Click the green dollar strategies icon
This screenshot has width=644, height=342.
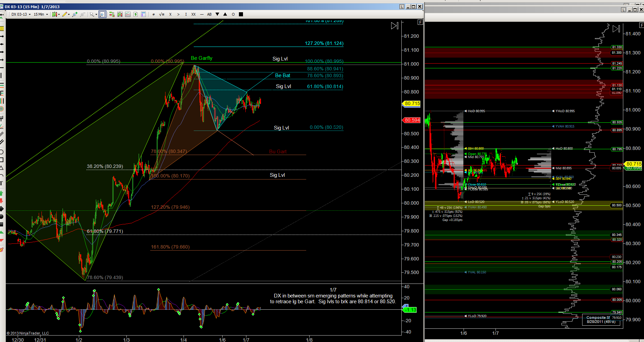tap(136, 14)
